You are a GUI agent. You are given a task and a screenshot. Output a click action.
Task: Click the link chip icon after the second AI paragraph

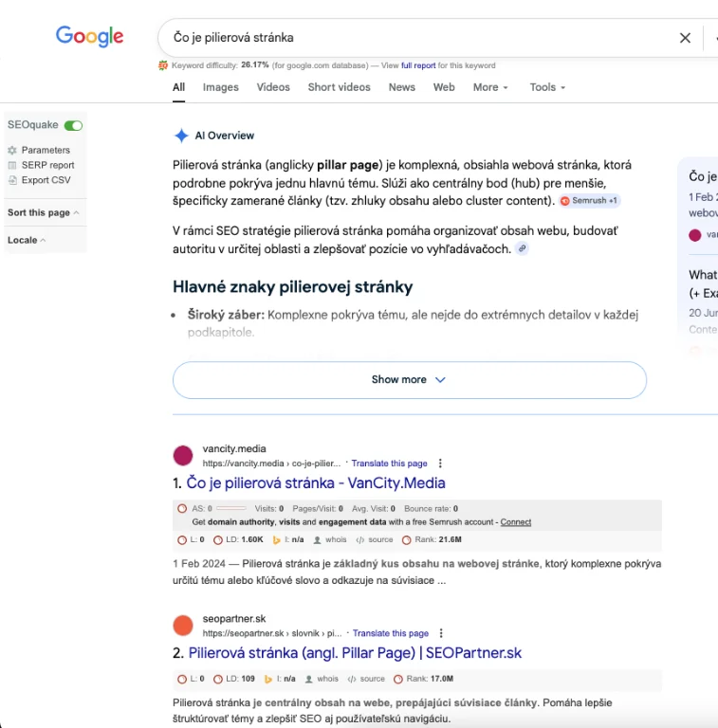(522, 248)
